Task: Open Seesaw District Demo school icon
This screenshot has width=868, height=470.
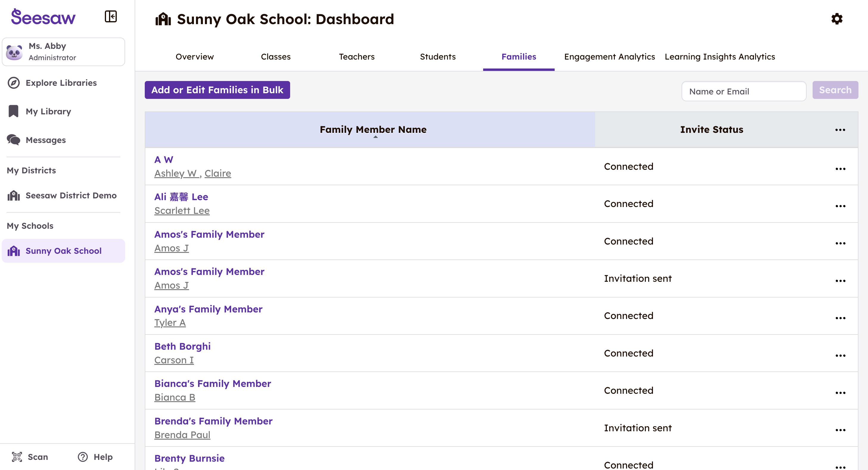Action: 13,195
